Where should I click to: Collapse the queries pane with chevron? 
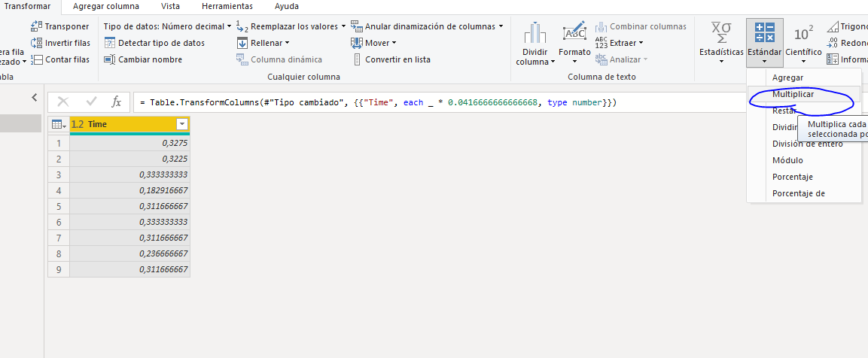click(x=35, y=97)
